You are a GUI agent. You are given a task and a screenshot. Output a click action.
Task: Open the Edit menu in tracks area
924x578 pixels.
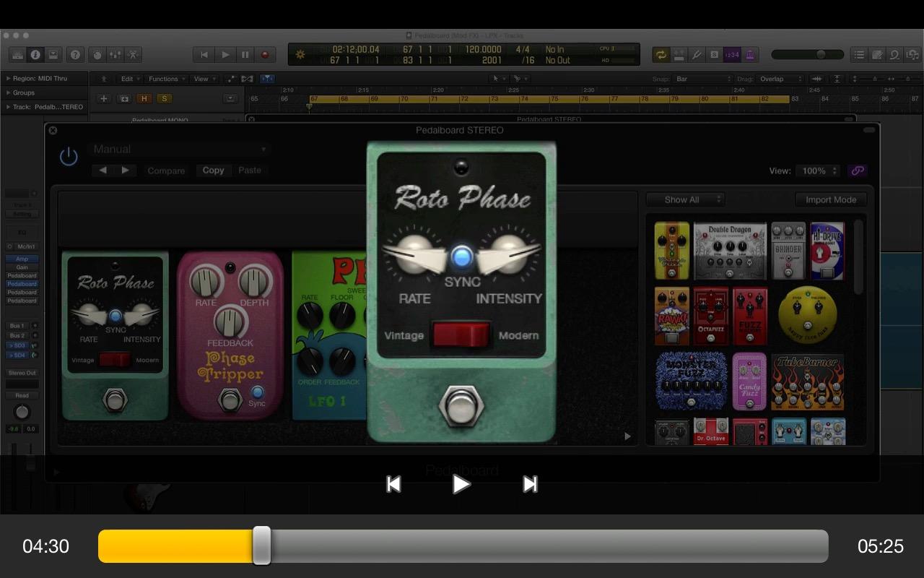[x=129, y=79]
